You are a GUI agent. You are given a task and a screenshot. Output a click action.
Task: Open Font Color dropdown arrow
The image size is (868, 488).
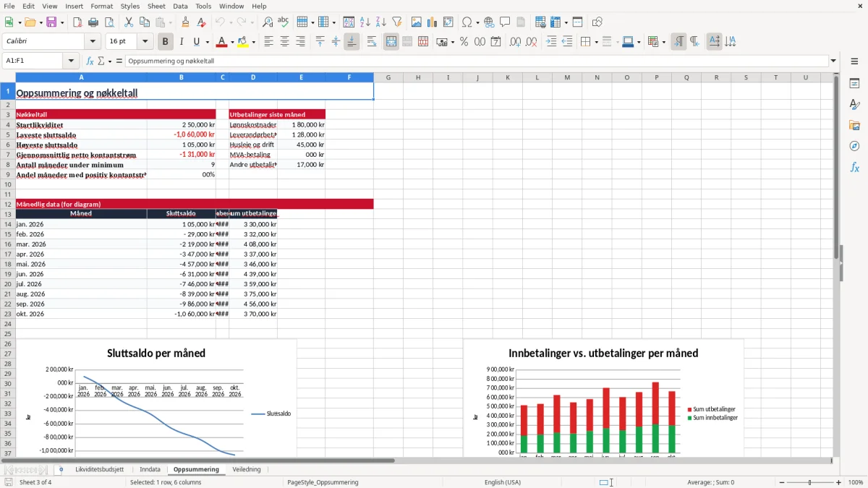(232, 42)
